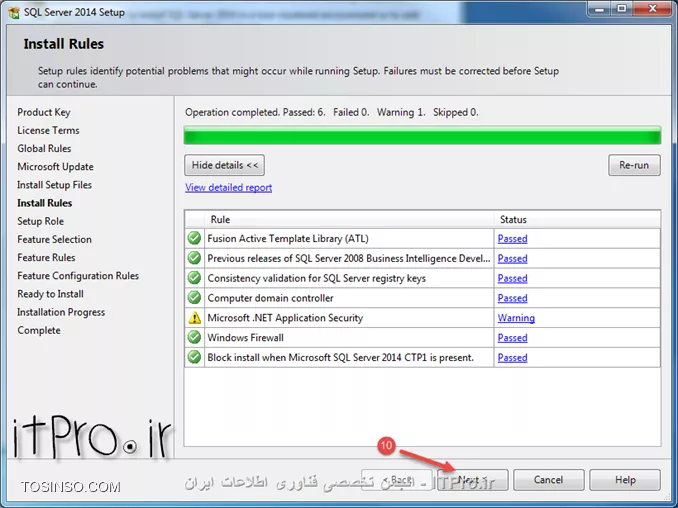The height and width of the screenshot is (508, 678).
Task: Click Block install when SQL Server 2014 CTP1 text
Action: click(x=341, y=358)
